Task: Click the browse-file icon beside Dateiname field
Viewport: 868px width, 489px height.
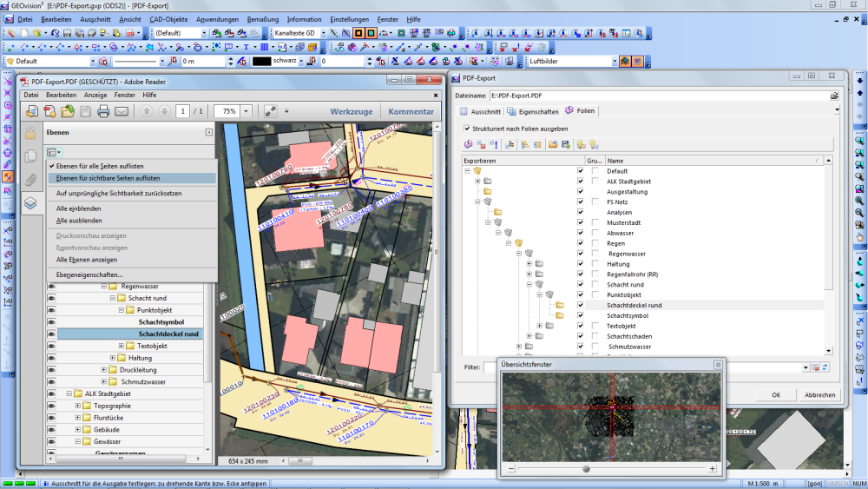Action: click(833, 96)
